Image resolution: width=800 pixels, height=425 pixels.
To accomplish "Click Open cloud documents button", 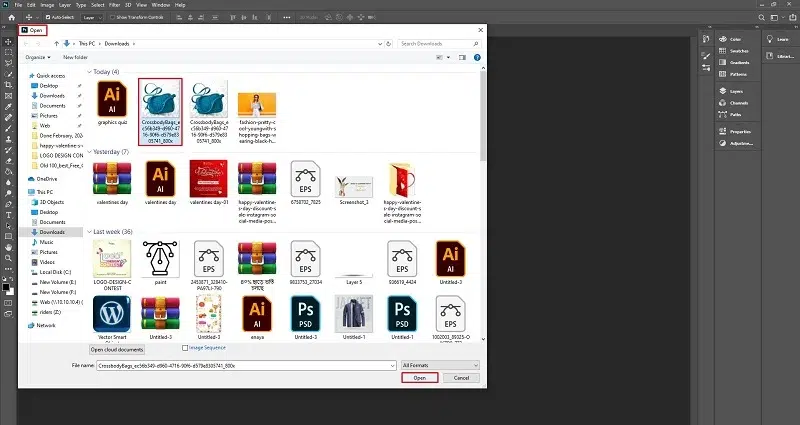I will pos(117,349).
